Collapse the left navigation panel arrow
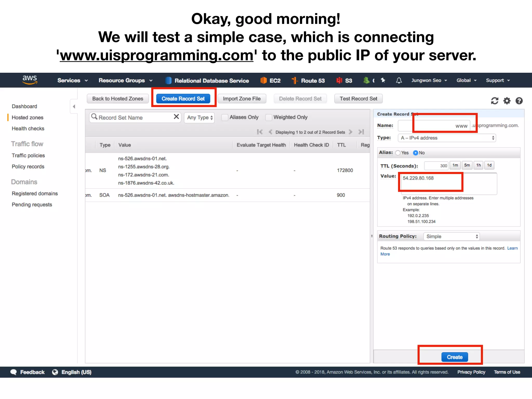 [x=74, y=107]
